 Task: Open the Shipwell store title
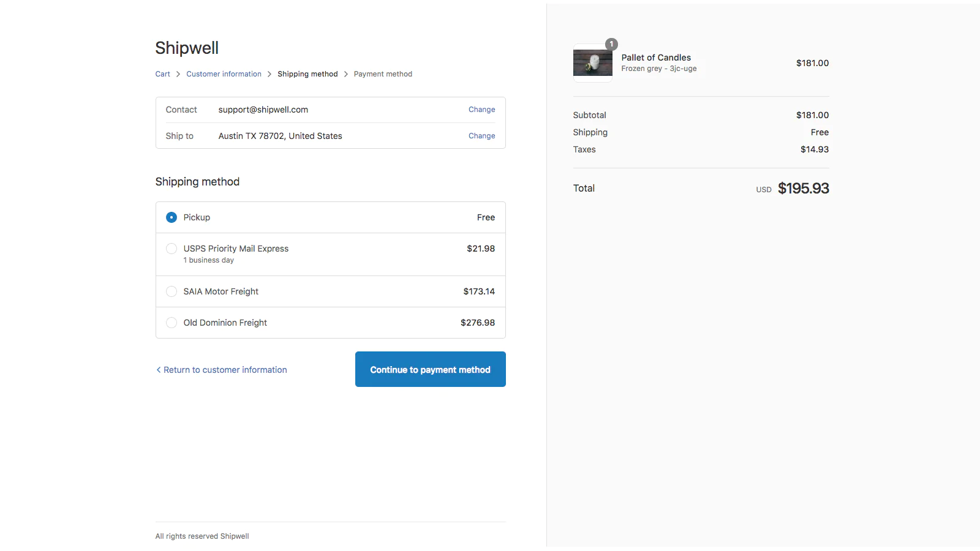point(187,48)
